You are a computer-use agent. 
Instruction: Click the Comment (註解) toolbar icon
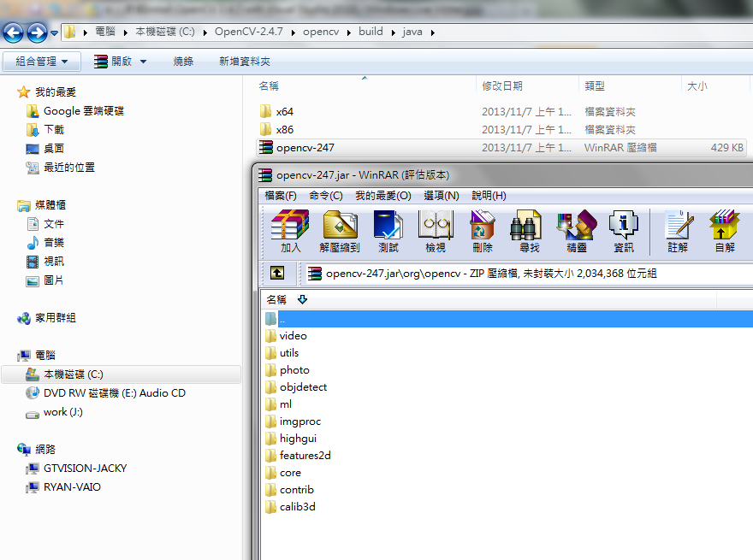point(679,225)
